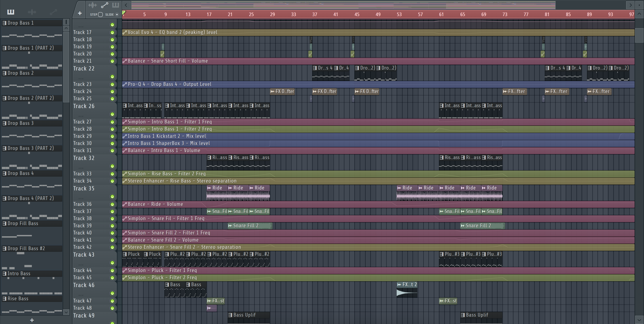The image size is (644, 324).
Task: Click the Rise Bass pattern icon
Action: tap(4, 298)
